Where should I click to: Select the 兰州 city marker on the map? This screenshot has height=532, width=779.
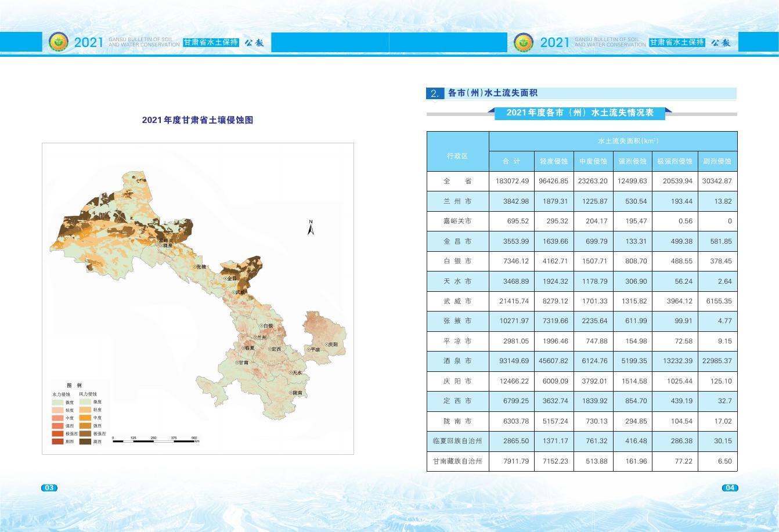click(x=255, y=337)
